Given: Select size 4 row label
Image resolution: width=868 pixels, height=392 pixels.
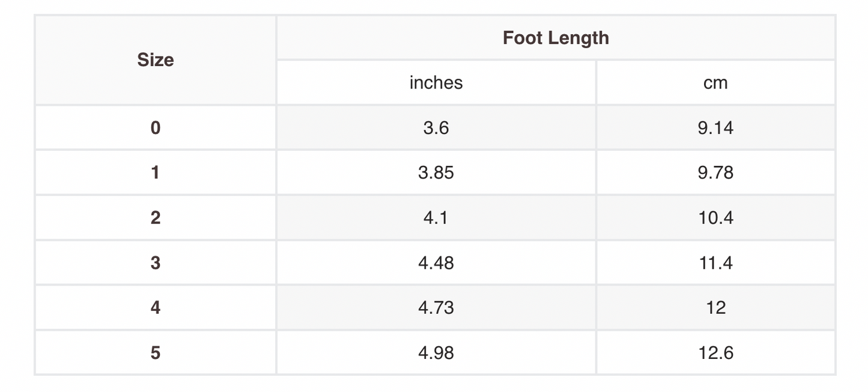Looking at the screenshot, I should (x=156, y=308).
